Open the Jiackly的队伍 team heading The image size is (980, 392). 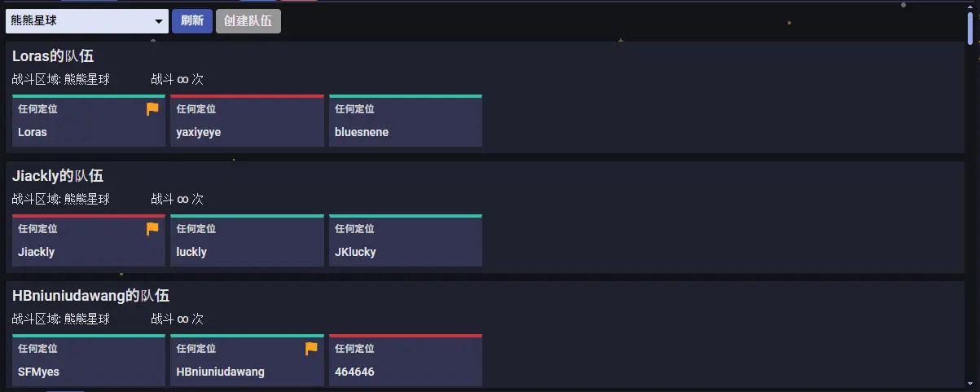click(x=58, y=176)
